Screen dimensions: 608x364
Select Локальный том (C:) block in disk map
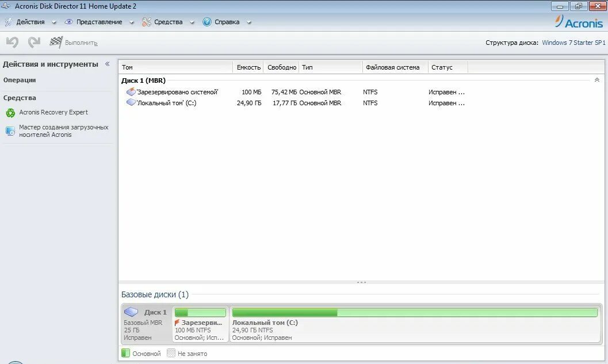coord(415,324)
